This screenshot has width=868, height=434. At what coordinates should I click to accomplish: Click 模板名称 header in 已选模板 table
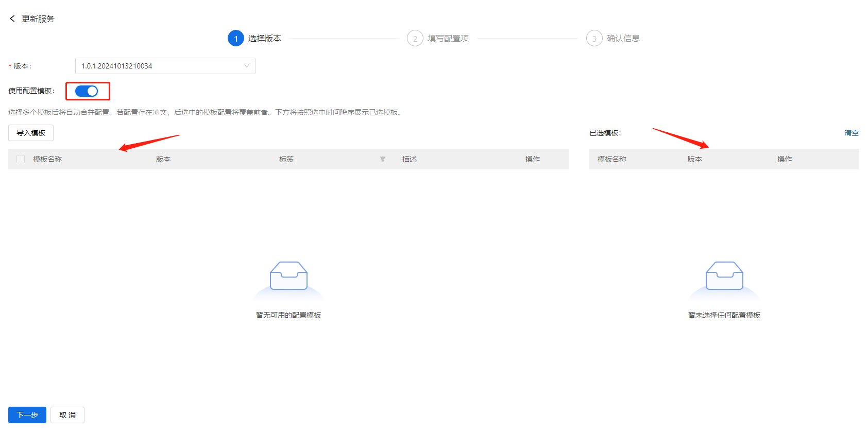pos(612,159)
